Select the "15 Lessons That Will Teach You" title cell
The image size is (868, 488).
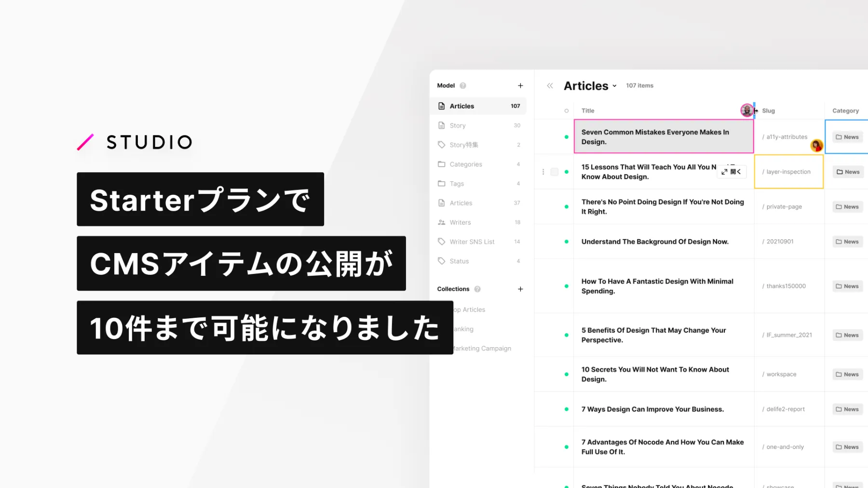pyautogui.click(x=664, y=172)
